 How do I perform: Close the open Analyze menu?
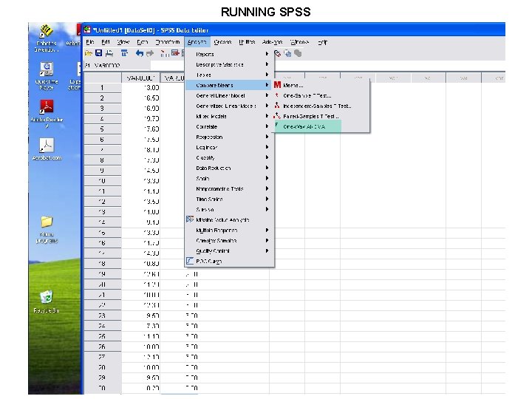click(197, 42)
